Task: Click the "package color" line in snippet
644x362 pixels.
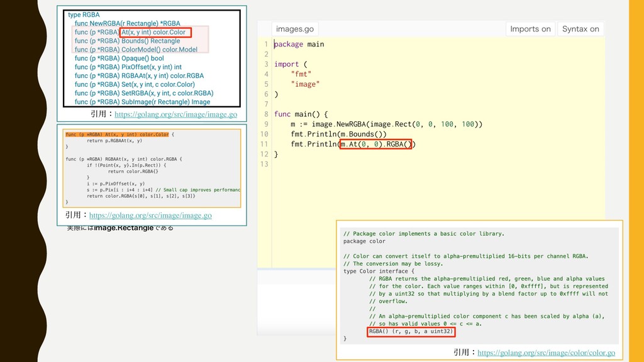Action: [364, 241]
